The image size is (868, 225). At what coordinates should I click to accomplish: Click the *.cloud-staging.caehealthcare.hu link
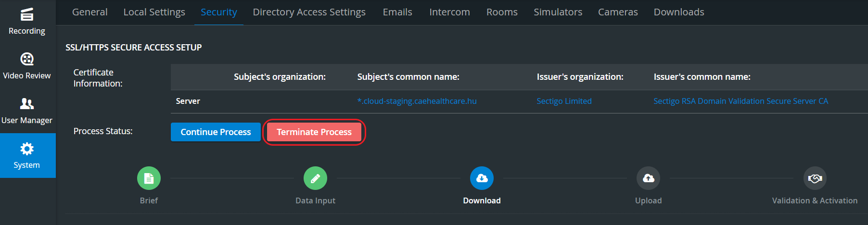click(x=417, y=101)
